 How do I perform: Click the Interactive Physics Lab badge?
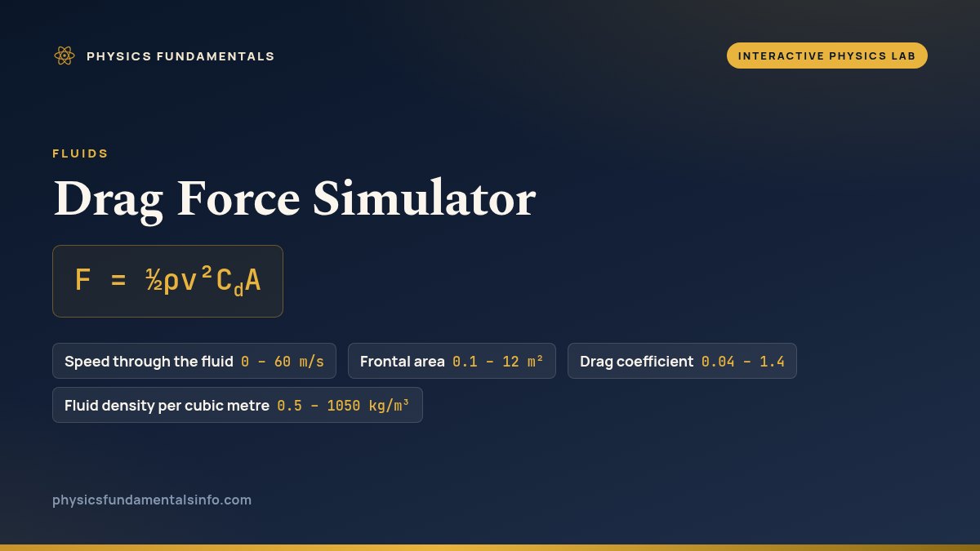click(827, 56)
